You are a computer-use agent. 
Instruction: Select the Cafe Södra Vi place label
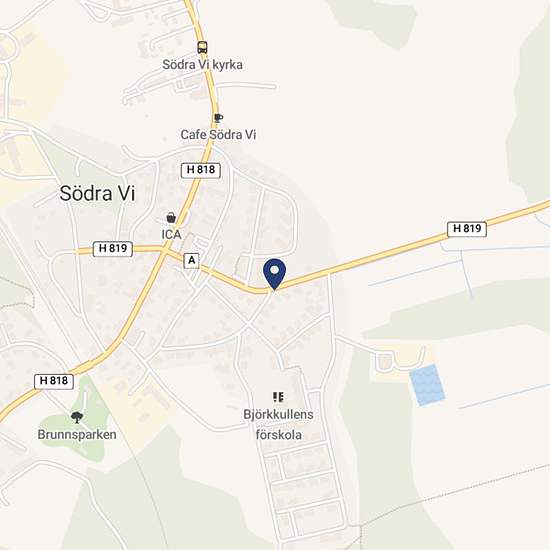[218, 135]
